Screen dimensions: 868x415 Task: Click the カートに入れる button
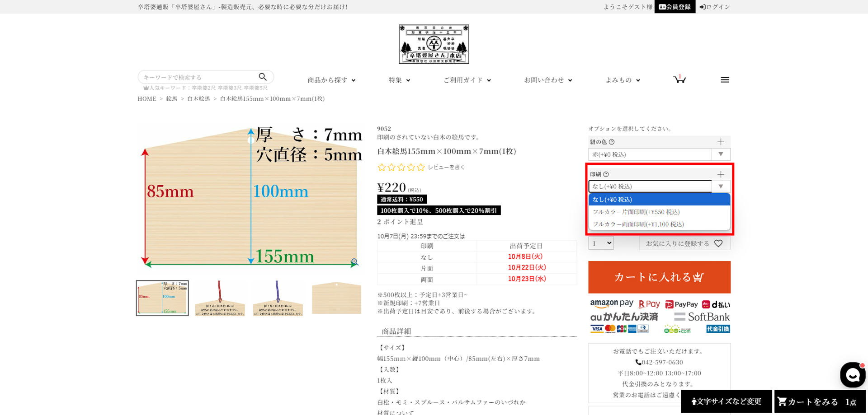tap(659, 277)
